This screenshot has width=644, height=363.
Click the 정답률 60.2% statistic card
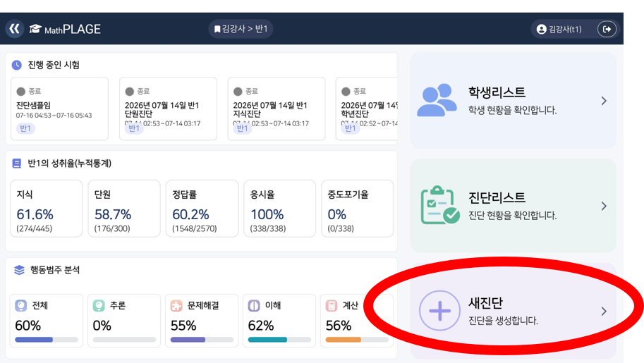[x=202, y=209]
